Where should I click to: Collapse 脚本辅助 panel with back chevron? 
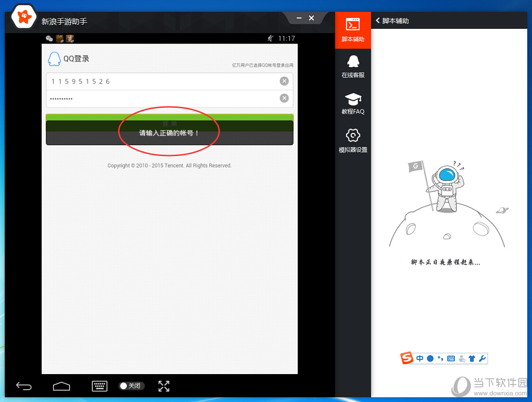pos(378,20)
